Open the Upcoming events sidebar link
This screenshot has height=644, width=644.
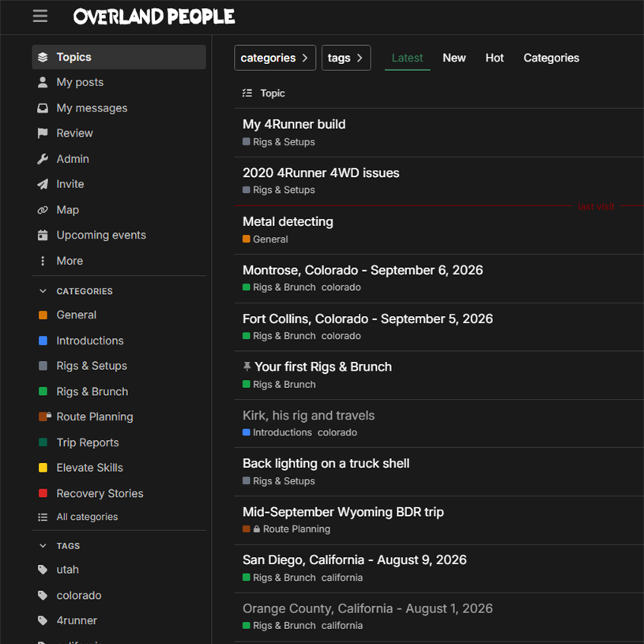(119, 235)
